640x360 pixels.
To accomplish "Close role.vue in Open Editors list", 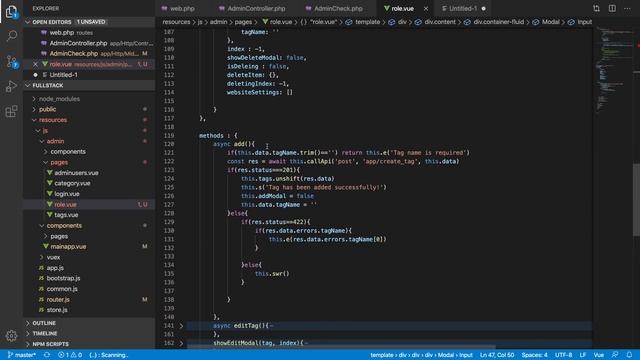I will point(36,64).
